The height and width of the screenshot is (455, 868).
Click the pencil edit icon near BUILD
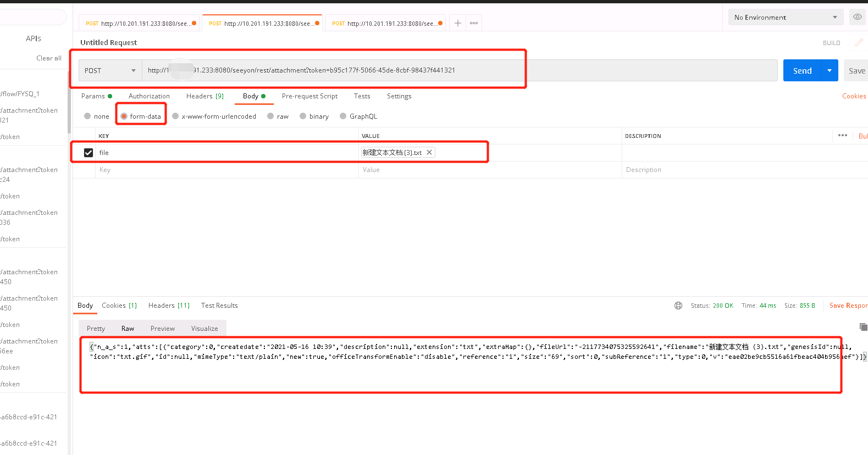859,42
